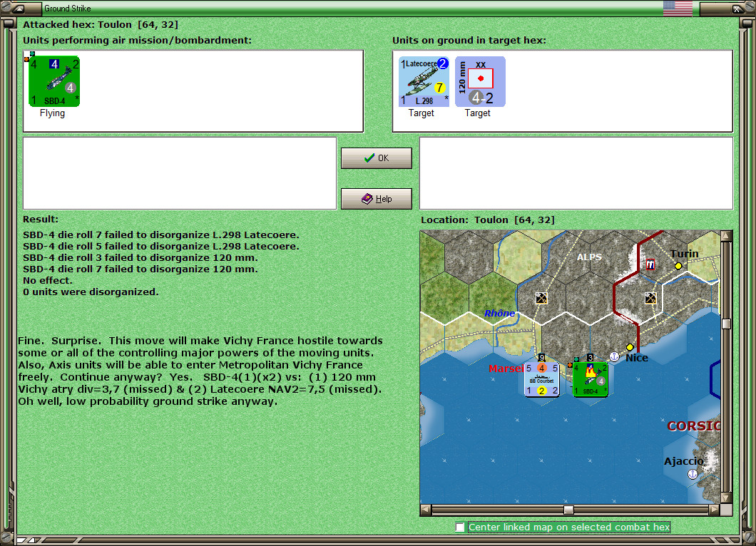This screenshot has height=546, width=756.
Task: Click the BB Courbet battleship counter on map
Action: [x=542, y=380]
